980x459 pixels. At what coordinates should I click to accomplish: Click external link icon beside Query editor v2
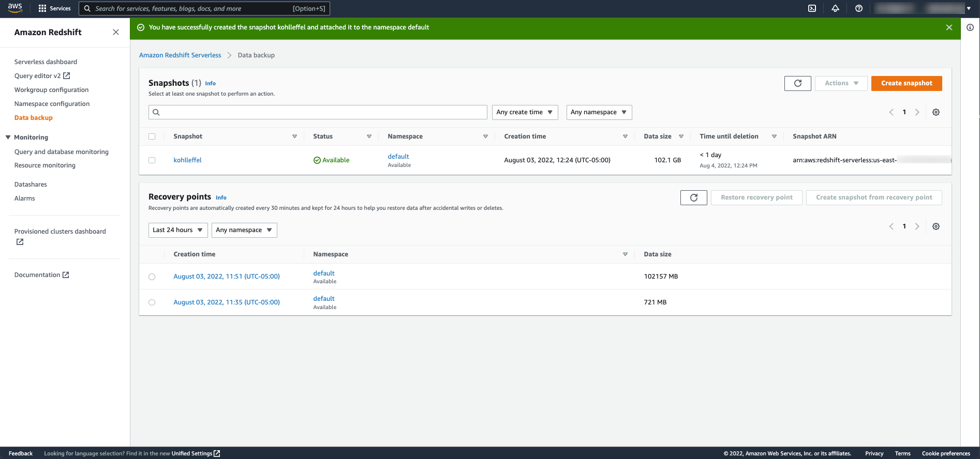66,75
